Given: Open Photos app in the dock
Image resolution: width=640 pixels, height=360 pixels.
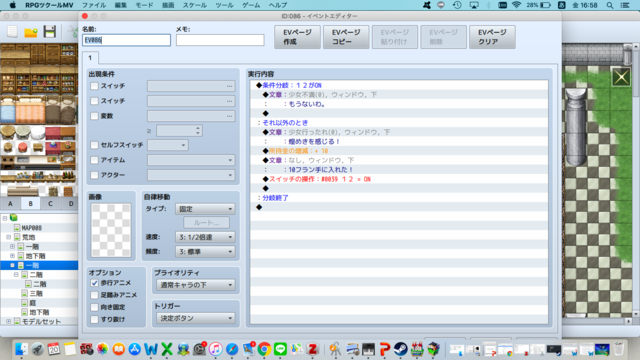Looking at the screenshot, I should 102,349.
